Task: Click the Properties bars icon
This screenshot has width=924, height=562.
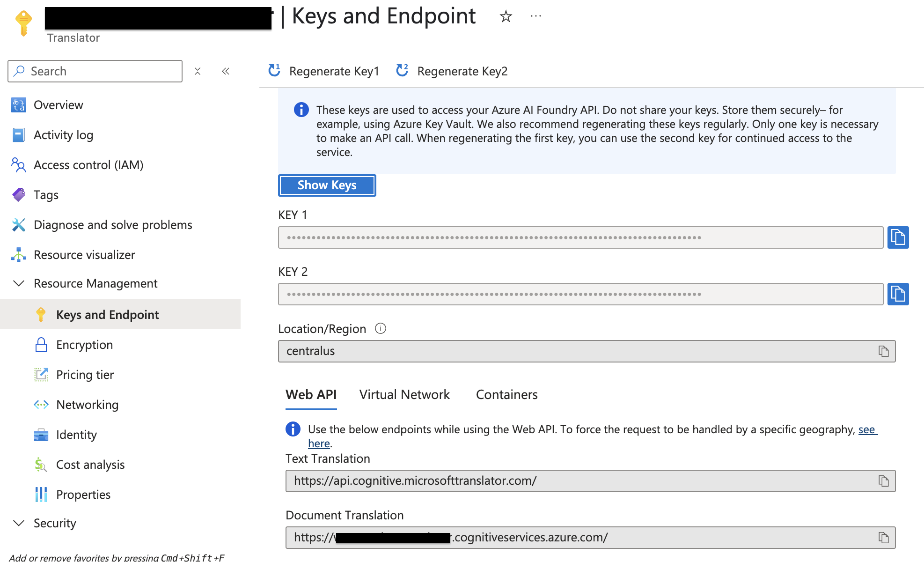Action: (41, 495)
